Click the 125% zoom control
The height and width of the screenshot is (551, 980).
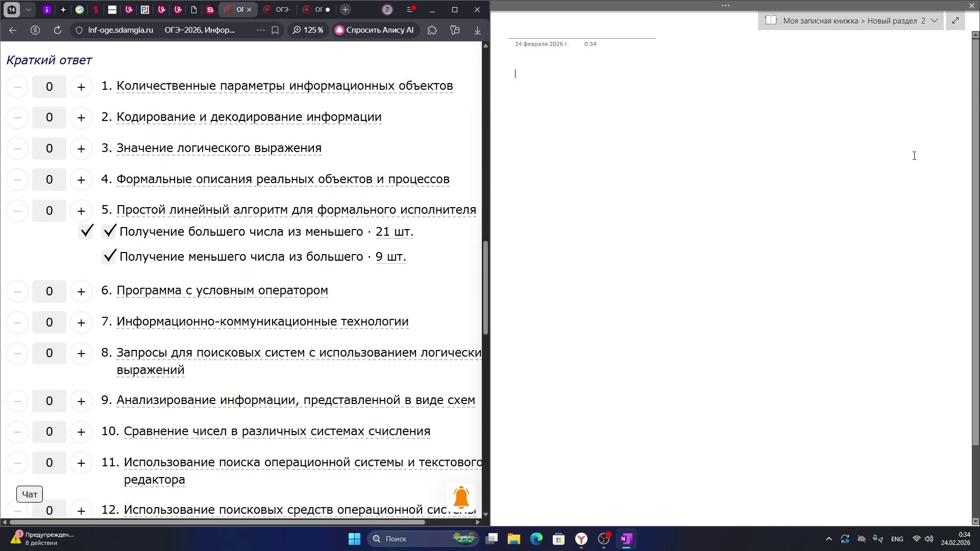[308, 30]
